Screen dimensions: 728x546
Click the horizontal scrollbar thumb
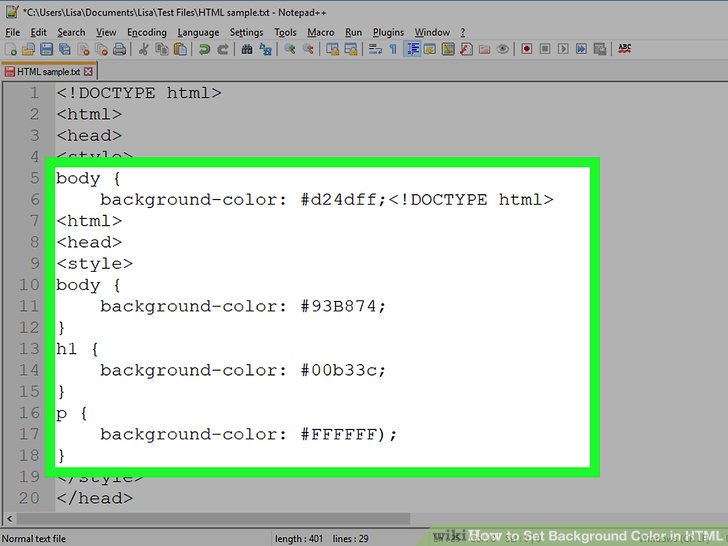coord(213,518)
